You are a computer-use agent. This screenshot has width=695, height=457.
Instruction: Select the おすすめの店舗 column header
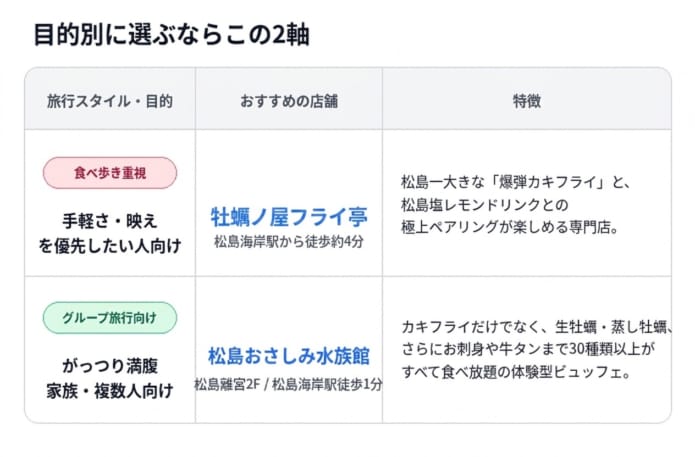(x=289, y=101)
